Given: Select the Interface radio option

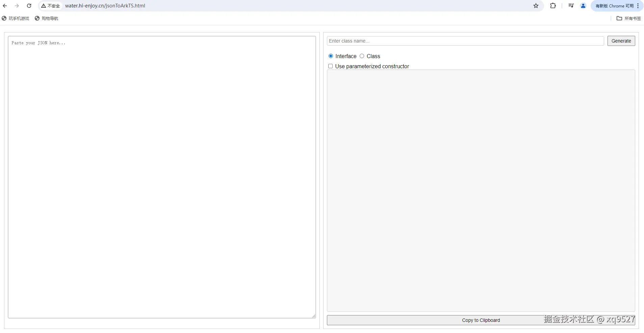Looking at the screenshot, I should (x=331, y=56).
